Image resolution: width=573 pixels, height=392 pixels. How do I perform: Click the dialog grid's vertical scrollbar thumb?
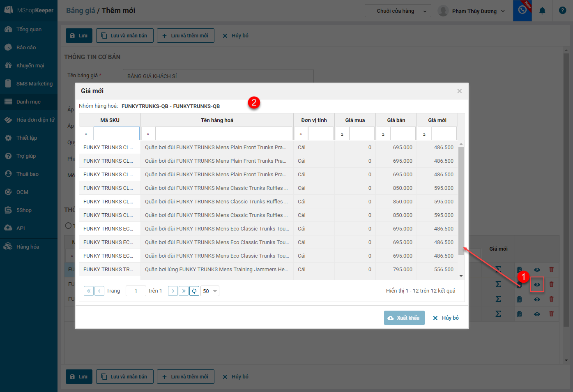tap(461, 201)
